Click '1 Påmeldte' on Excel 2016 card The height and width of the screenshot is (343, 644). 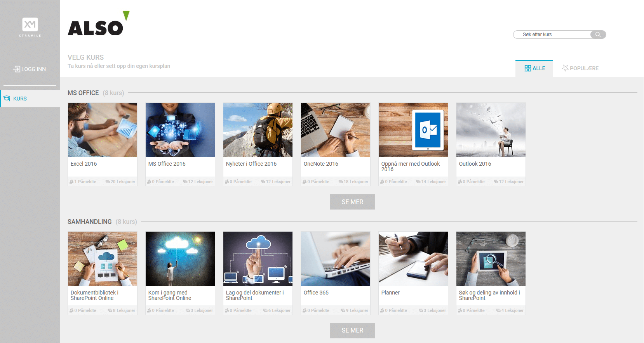tap(85, 182)
